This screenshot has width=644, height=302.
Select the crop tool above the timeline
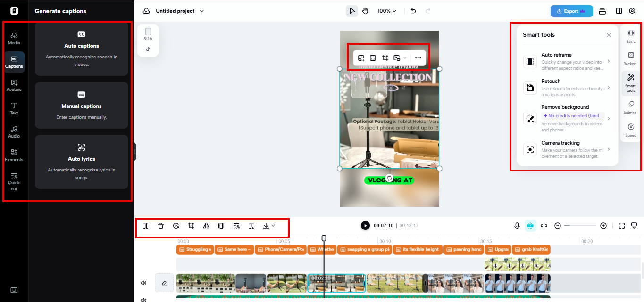pyautogui.click(x=191, y=225)
